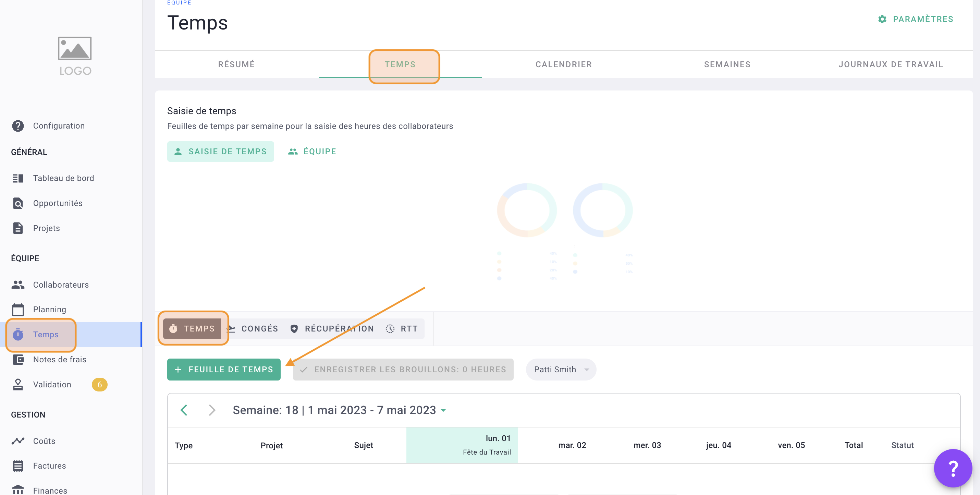Click the mer. 03 column header
The height and width of the screenshot is (495, 980).
click(647, 445)
